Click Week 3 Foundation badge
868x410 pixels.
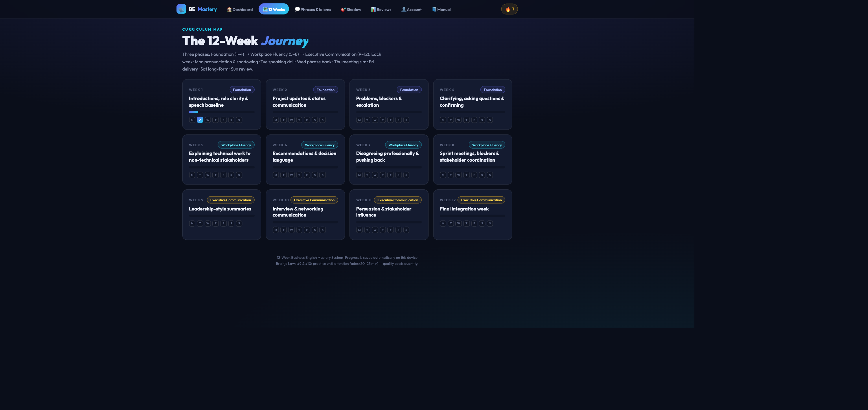pyautogui.click(x=409, y=90)
